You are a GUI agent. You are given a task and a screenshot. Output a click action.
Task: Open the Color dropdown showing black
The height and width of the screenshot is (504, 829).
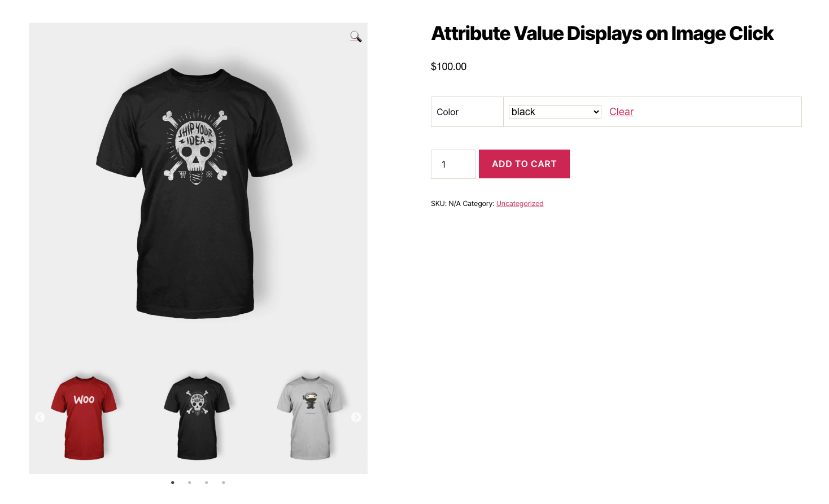pyautogui.click(x=555, y=112)
